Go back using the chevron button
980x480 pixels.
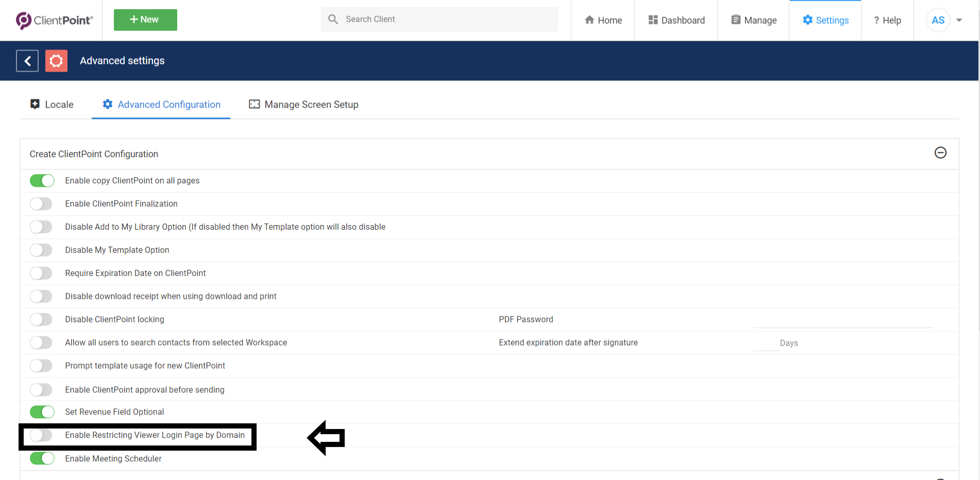[27, 61]
